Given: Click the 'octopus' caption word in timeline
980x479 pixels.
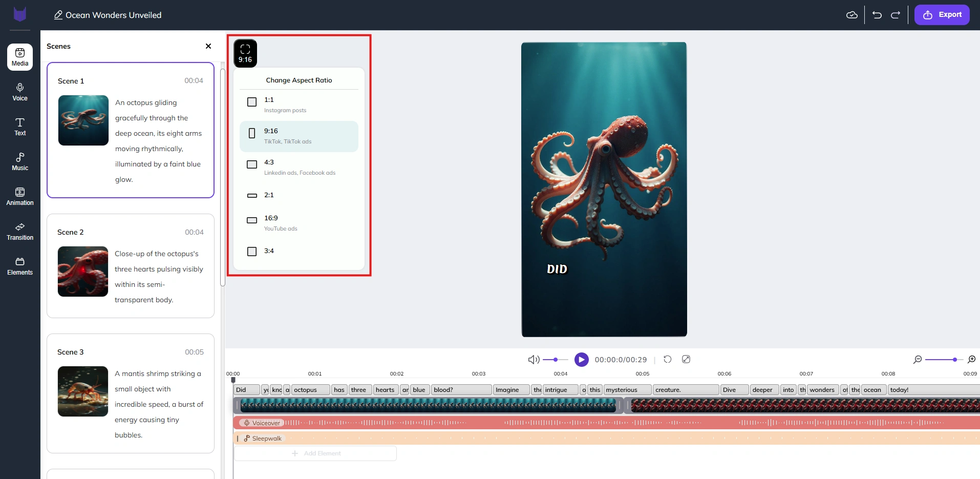Looking at the screenshot, I should coord(311,390).
